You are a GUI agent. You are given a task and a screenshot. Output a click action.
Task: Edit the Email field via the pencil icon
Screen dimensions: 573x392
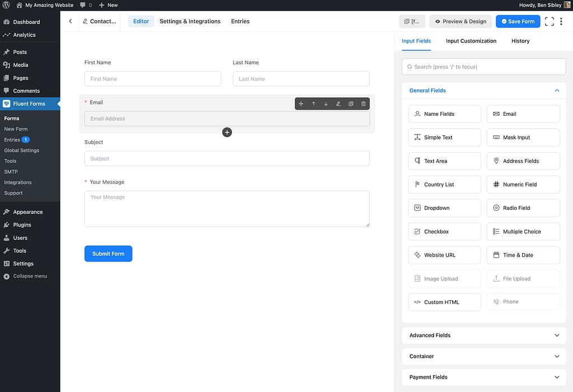coord(338,103)
